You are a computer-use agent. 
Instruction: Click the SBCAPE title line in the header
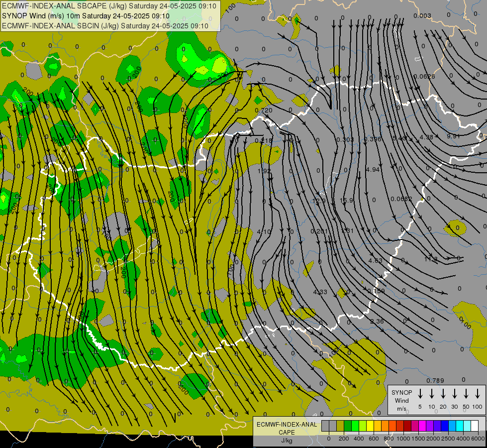[109, 6]
